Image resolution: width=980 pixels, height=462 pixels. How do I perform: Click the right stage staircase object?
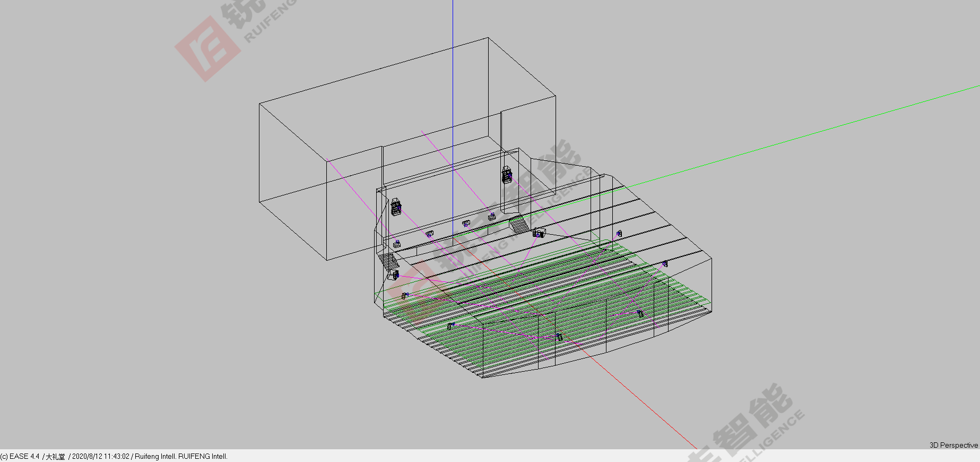[519, 225]
